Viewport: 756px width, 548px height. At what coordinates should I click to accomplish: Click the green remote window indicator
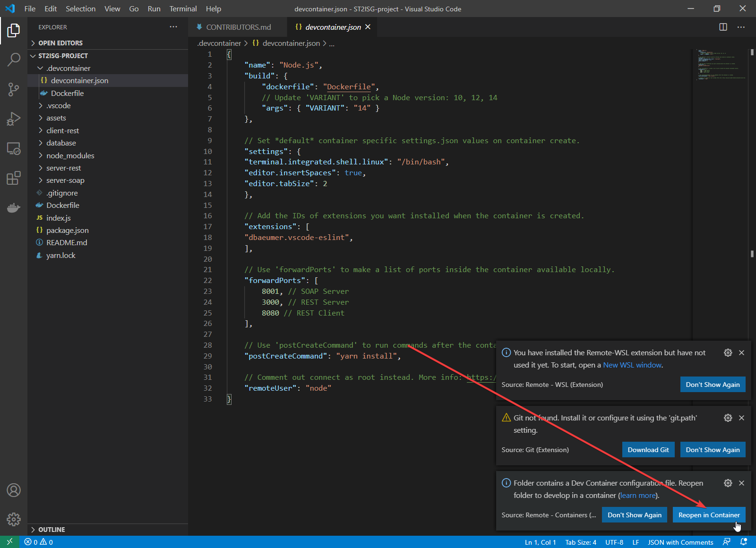[9, 542]
